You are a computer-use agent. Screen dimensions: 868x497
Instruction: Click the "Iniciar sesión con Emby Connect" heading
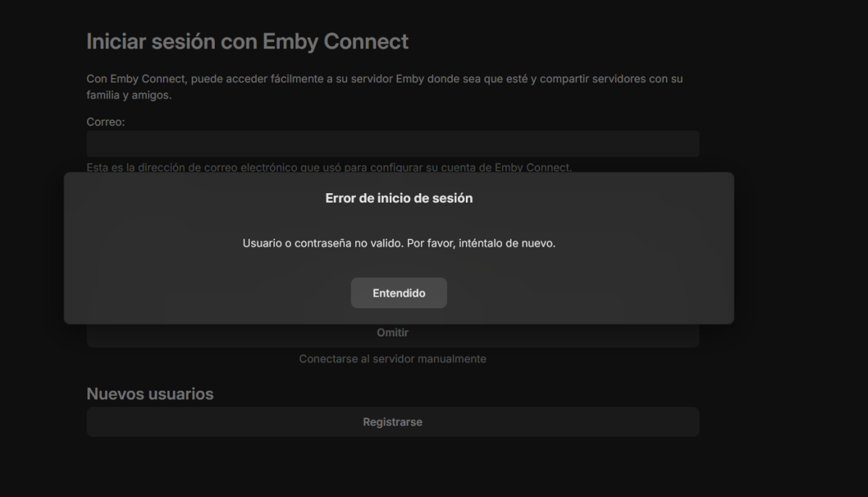(247, 41)
